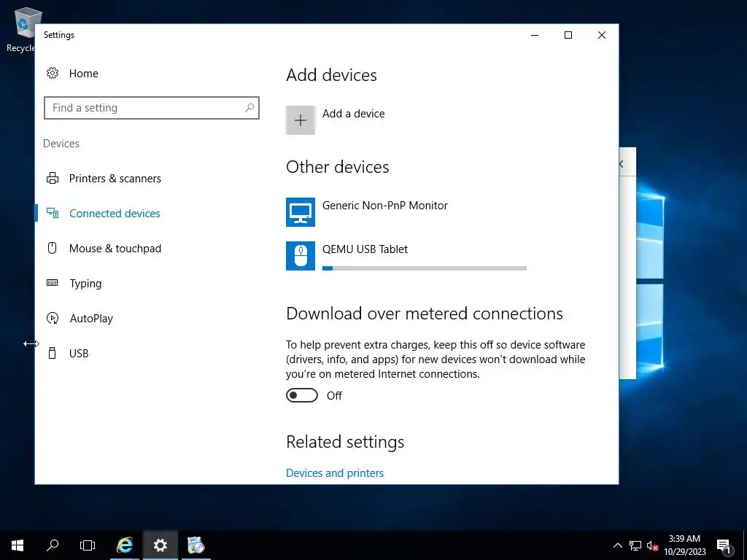Select the QEMU USB Tablet mouse icon

300,256
